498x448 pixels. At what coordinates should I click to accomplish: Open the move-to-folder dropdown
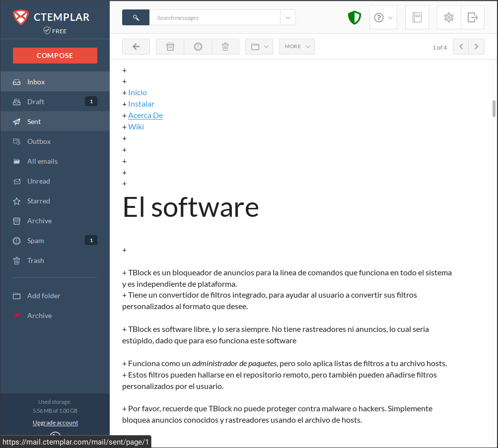259,46
